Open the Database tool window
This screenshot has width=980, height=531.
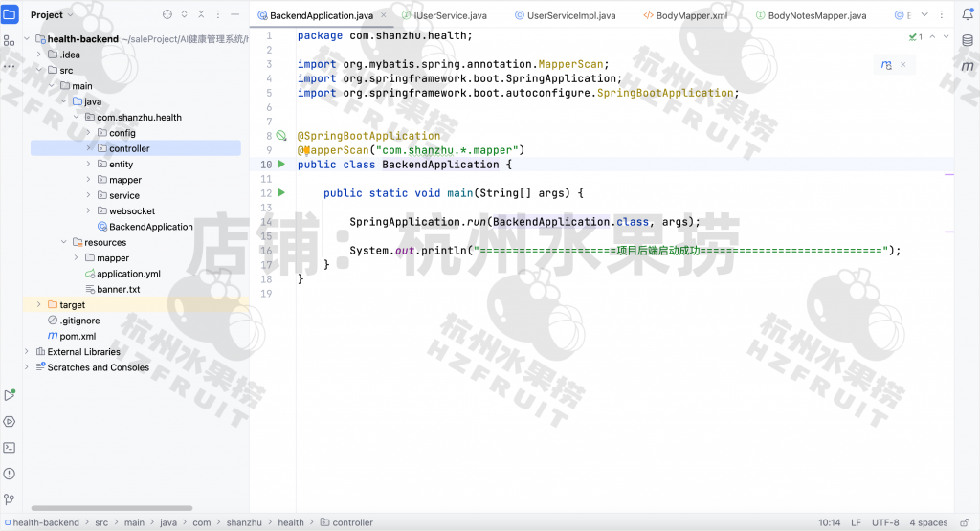[x=967, y=39]
